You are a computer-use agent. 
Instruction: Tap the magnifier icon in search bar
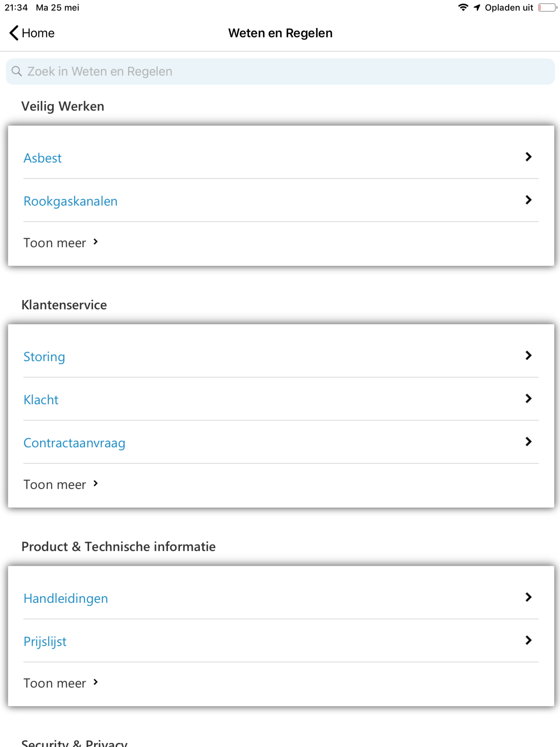(x=17, y=71)
